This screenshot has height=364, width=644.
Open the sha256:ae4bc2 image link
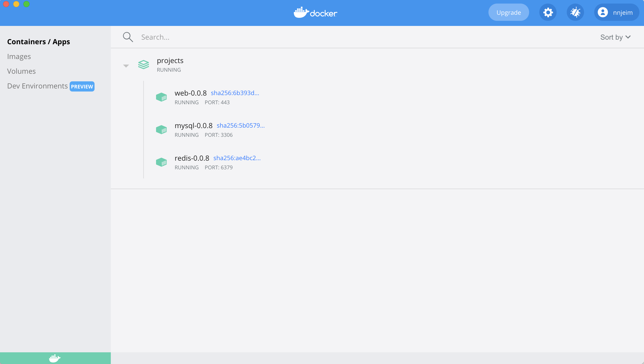(x=237, y=158)
